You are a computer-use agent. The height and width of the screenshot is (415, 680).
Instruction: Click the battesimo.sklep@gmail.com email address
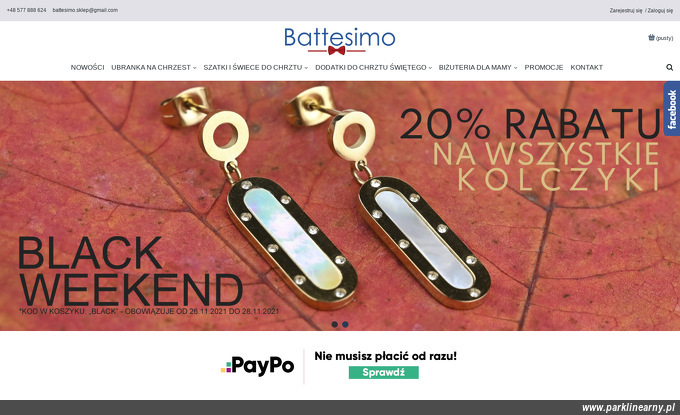85,10
